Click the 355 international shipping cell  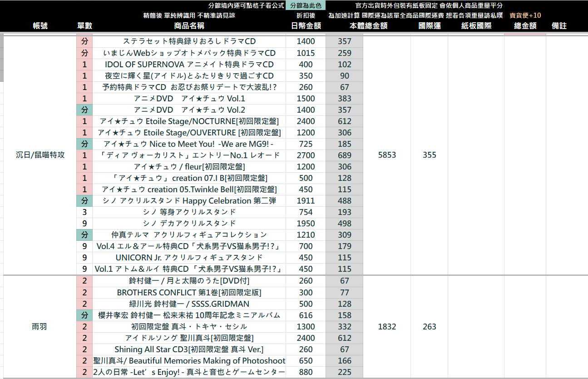click(429, 155)
